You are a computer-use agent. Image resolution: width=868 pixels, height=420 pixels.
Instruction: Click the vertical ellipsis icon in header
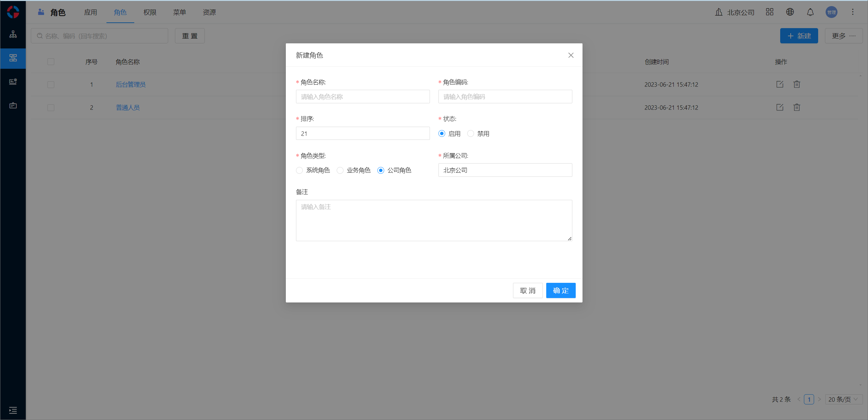coord(852,12)
